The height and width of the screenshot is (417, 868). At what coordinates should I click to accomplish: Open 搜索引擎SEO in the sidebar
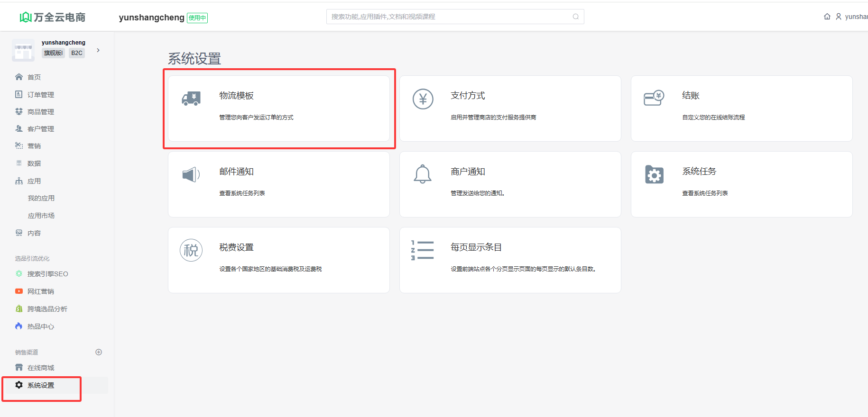coord(47,274)
